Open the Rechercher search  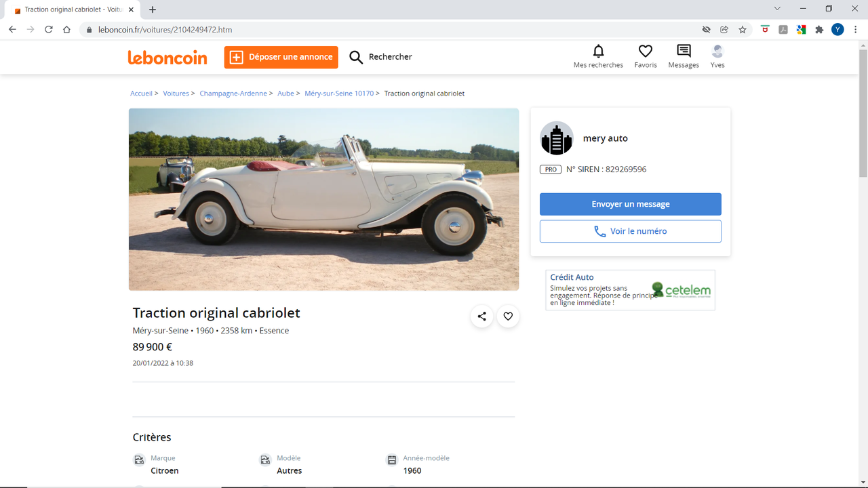click(x=380, y=57)
